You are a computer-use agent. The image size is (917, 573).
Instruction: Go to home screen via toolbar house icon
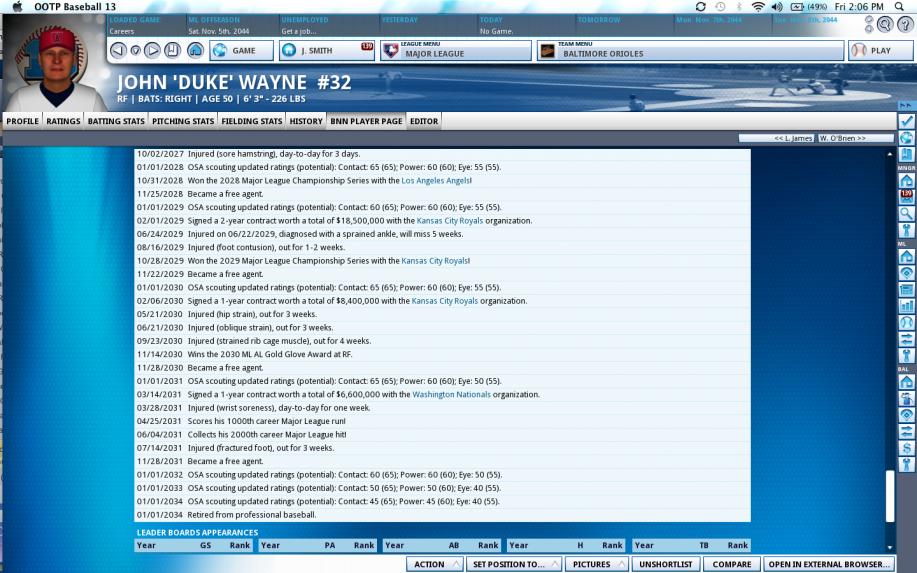click(195, 50)
